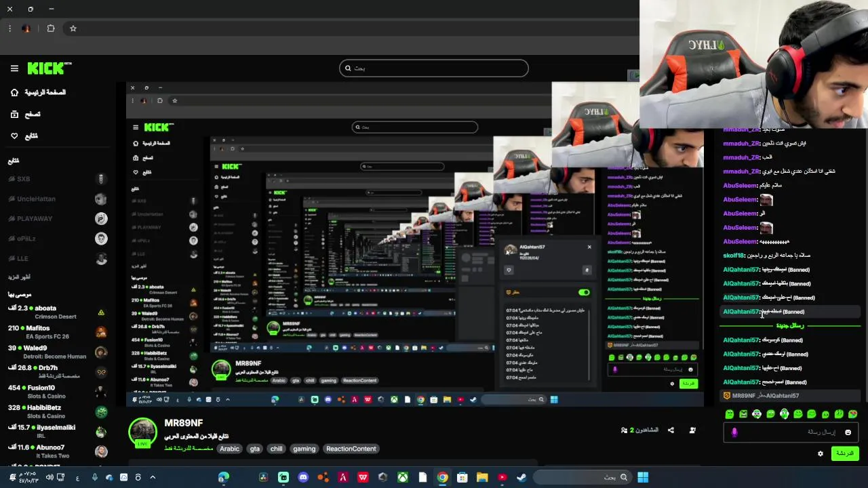The height and width of the screenshot is (488, 868).
Task: Open recommended channel ilyaselmaliki
Action: (x=58, y=431)
